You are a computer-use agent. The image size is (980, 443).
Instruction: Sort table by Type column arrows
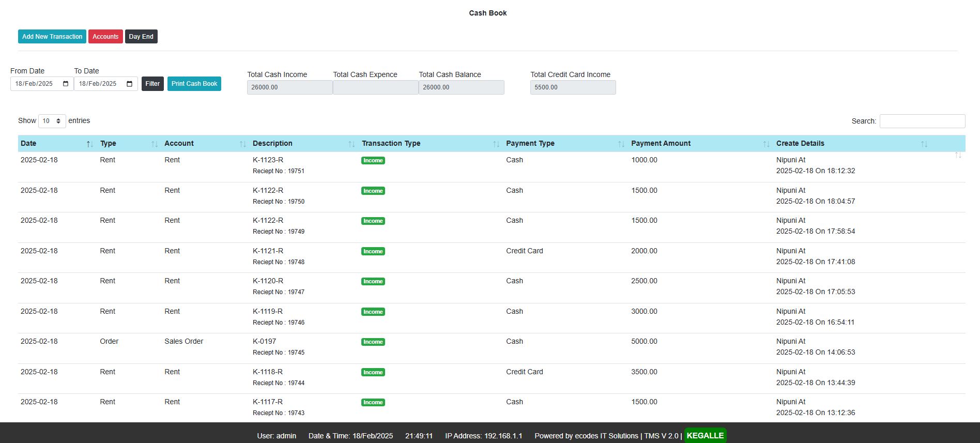[154, 144]
